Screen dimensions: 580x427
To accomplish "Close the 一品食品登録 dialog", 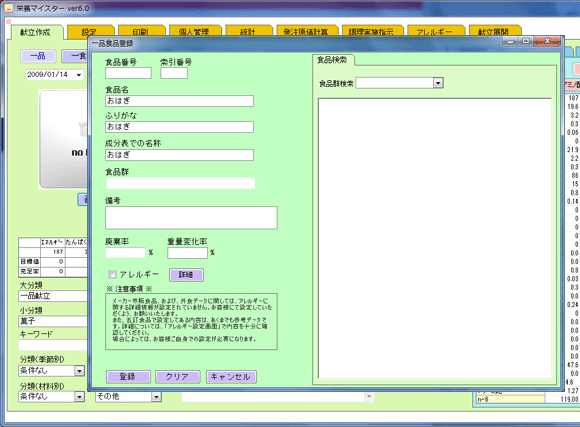I will point(547,42).
